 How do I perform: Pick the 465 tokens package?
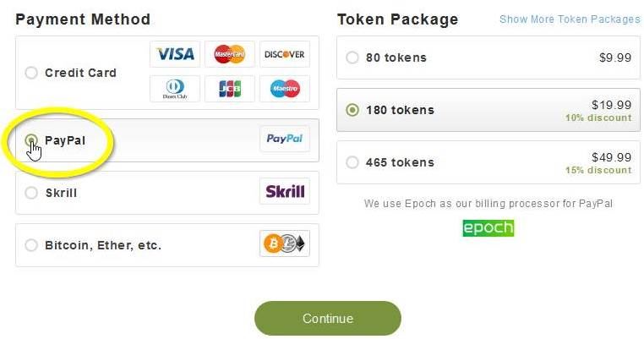(488, 162)
